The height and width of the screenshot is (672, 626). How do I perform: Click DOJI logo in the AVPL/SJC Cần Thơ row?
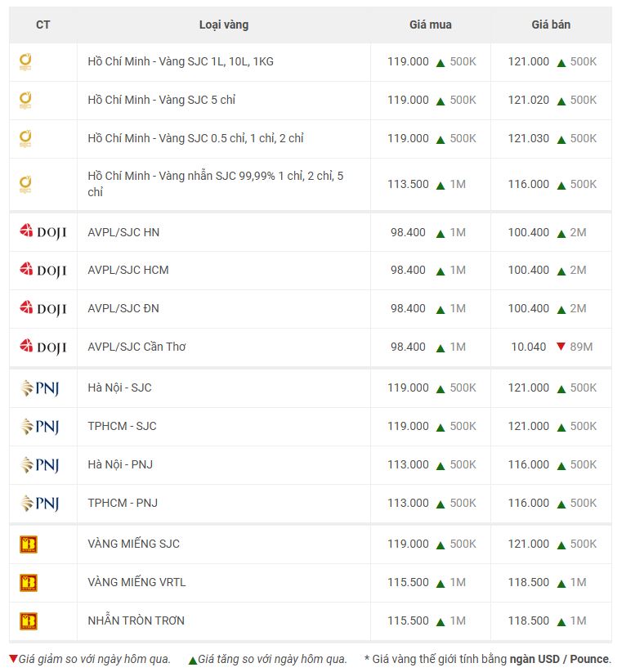click(42, 347)
